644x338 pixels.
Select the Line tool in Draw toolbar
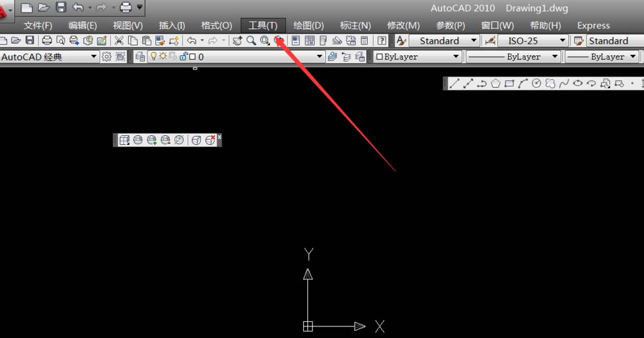click(x=454, y=83)
